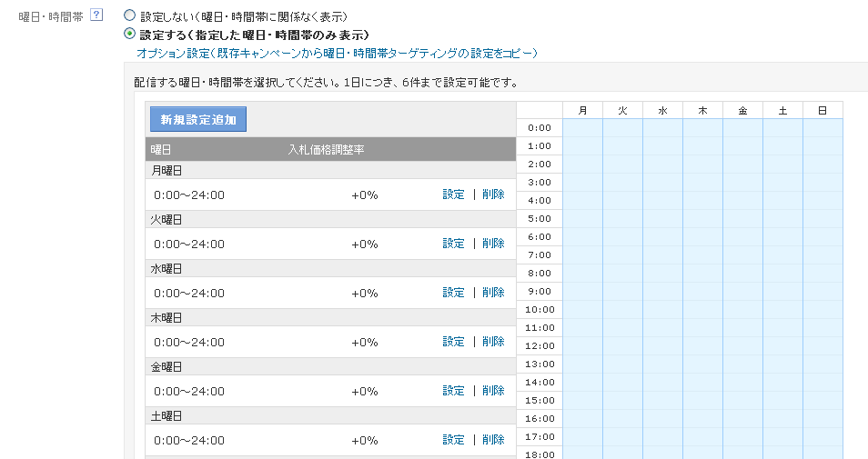The width and height of the screenshot is (868, 459).
Task: Click 削除 in the 木曜日 row
Action: pyautogui.click(x=493, y=343)
